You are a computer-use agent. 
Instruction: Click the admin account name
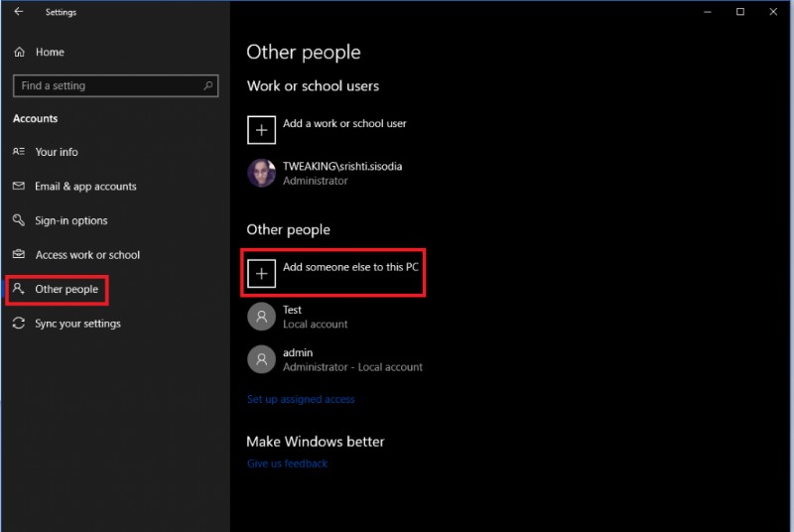click(298, 352)
